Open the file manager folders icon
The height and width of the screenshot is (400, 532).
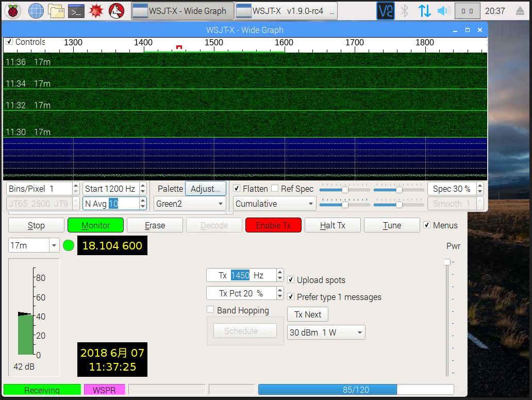56,11
